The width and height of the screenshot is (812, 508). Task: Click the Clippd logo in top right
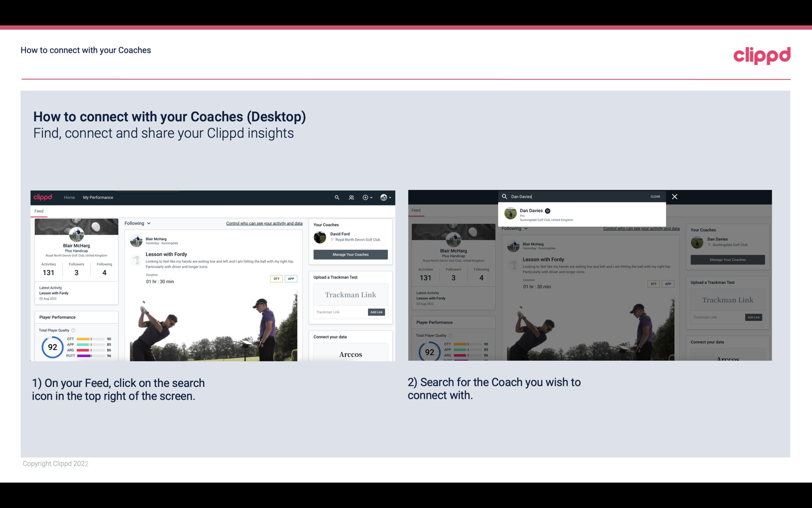[762, 55]
